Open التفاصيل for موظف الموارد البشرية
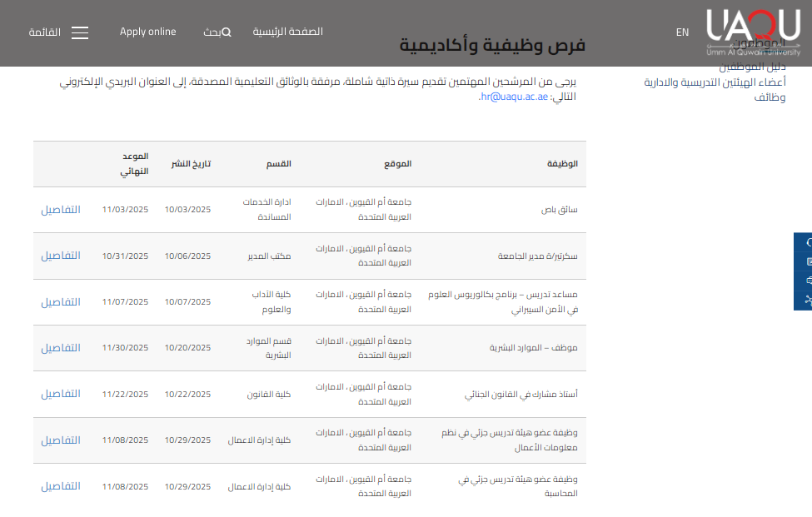This screenshot has width=812, height=517. tap(61, 348)
